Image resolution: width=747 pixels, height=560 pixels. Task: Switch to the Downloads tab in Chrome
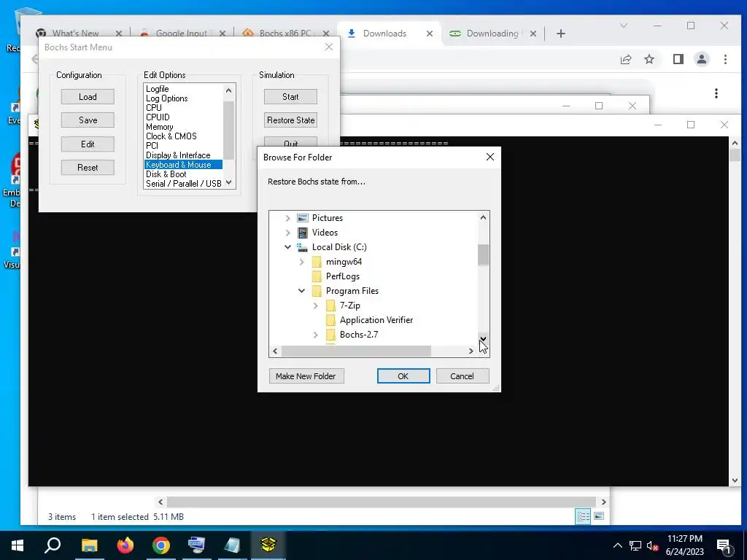pyautogui.click(x=385, y=34)
